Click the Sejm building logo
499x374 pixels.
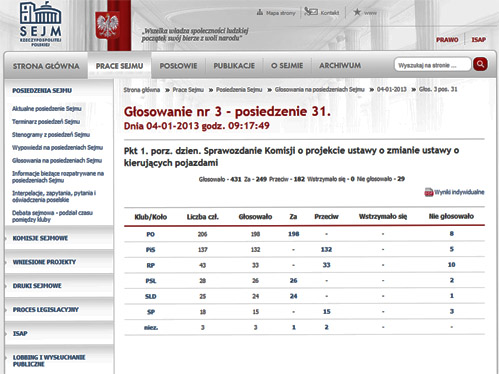click(40, 24)
